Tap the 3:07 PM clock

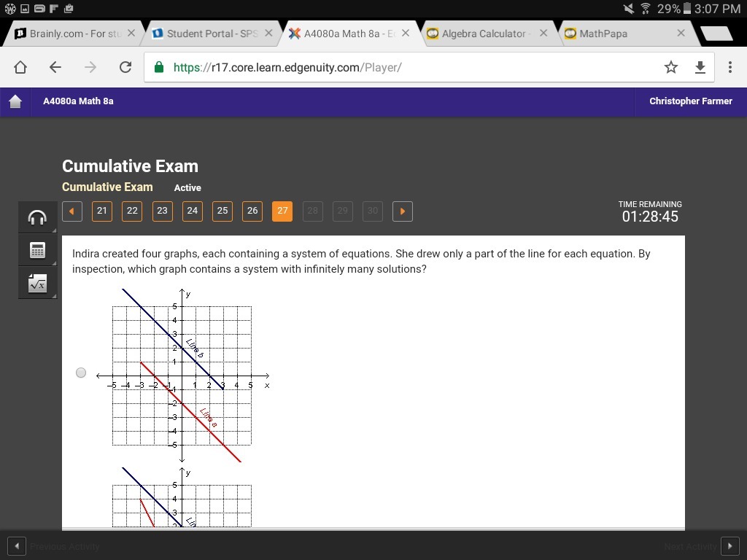718,9
